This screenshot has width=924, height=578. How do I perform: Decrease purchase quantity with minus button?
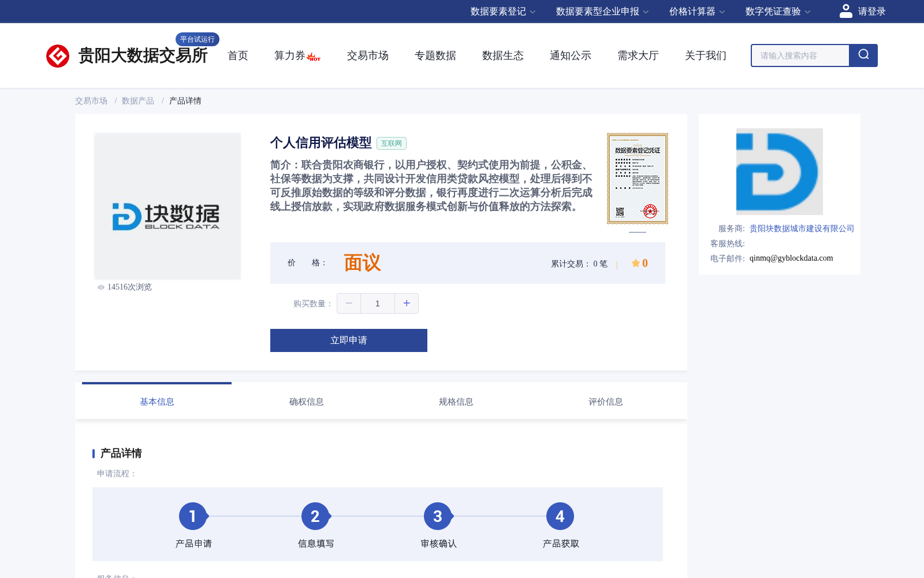[349, 303]
